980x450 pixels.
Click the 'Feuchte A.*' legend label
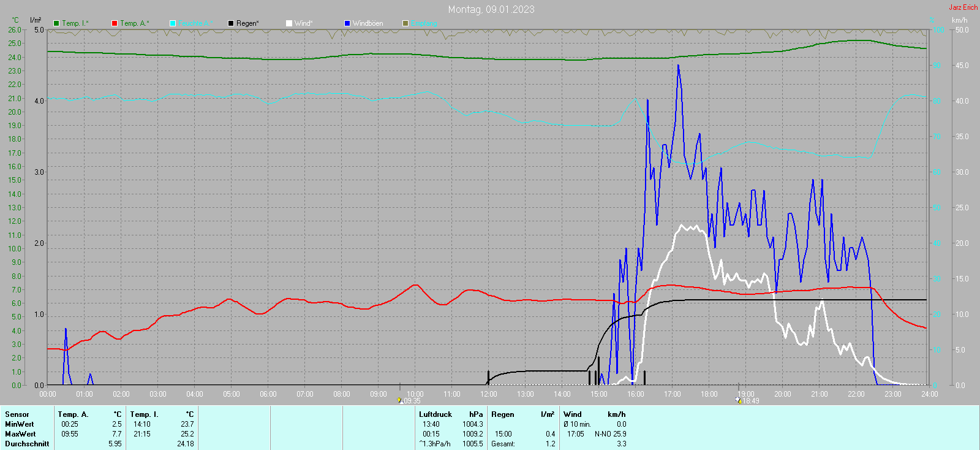point(196,23)
